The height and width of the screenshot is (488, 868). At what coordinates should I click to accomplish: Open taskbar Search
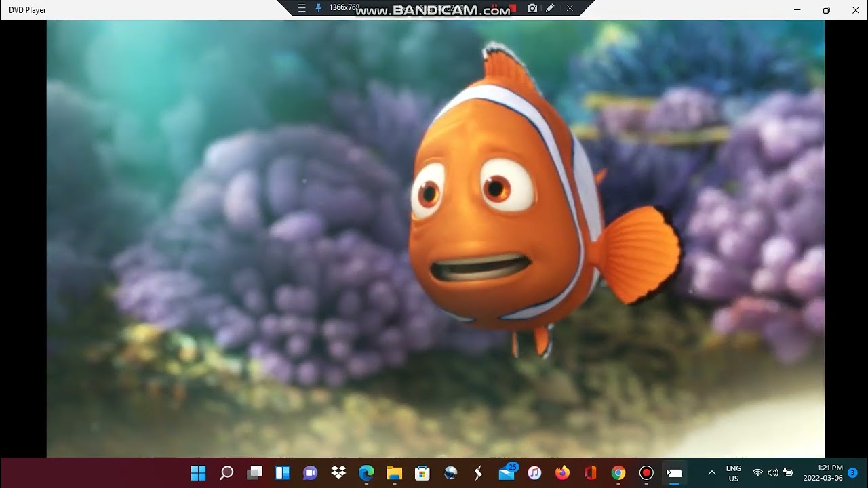tap(226, 473)
